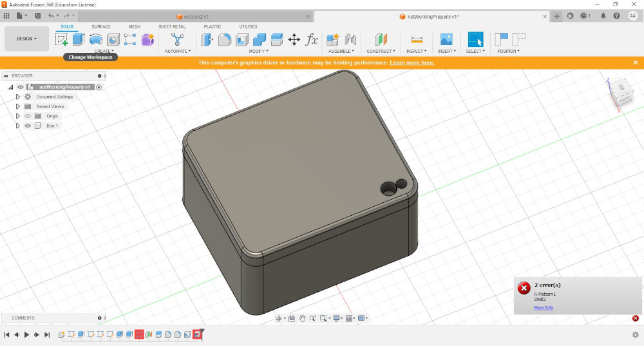Open the help question mark menu
The image size is (644, 346).
pyautogui.click(x=616, y=15)
